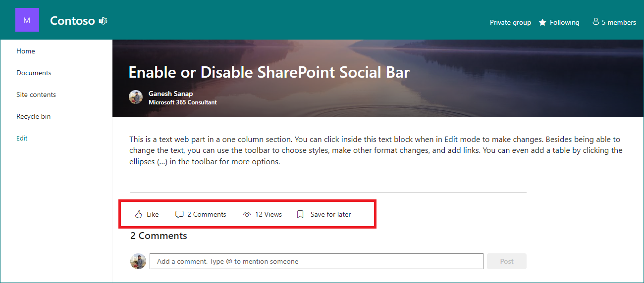Click the page title heading
This screenshot has width=644, height=283.
269,72
